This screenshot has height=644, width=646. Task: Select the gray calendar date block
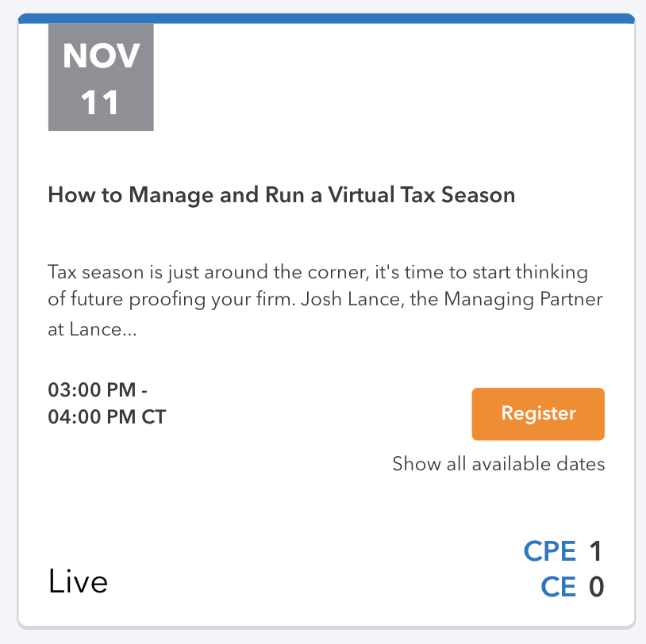coord(100,77)
